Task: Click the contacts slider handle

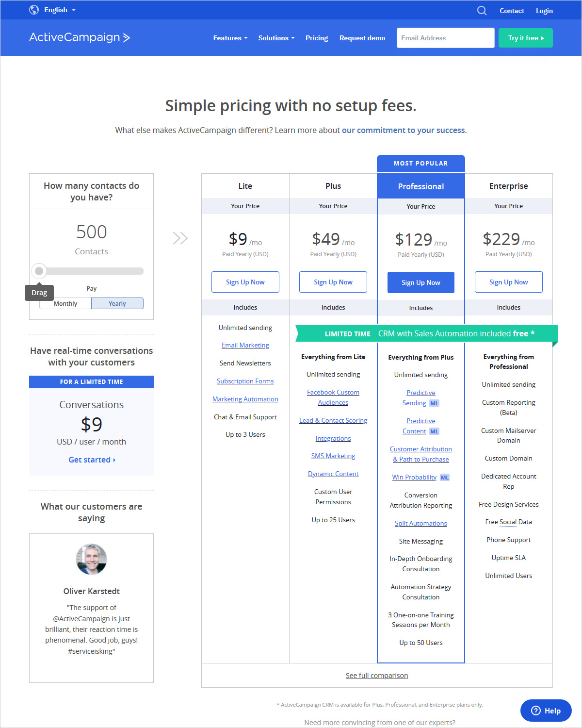Action: [39, 271]
